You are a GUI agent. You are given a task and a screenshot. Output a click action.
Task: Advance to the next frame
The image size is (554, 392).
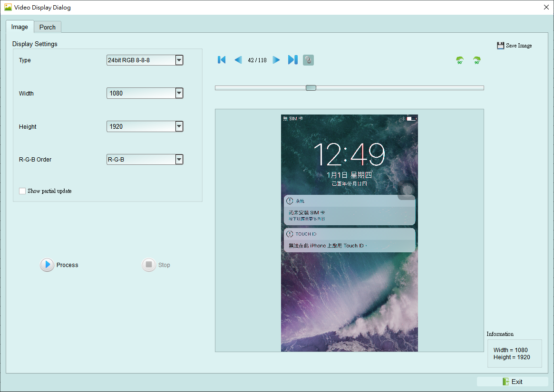(x=276, y=60)
